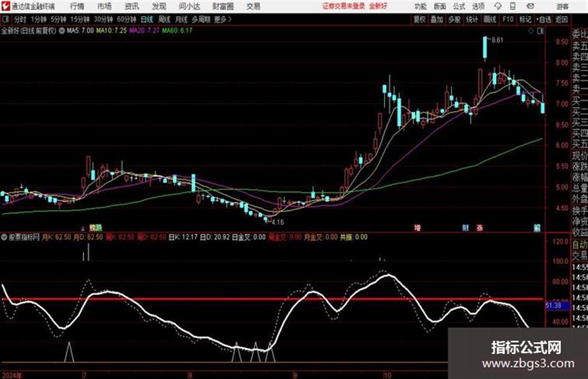Switch to the 30分钟 period tab
The height and width of the screenshot is (379, 588).
(103, 19)
